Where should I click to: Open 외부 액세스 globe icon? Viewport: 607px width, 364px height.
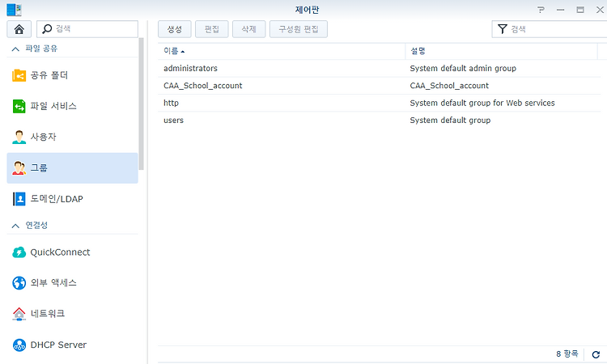coord(19,283)
